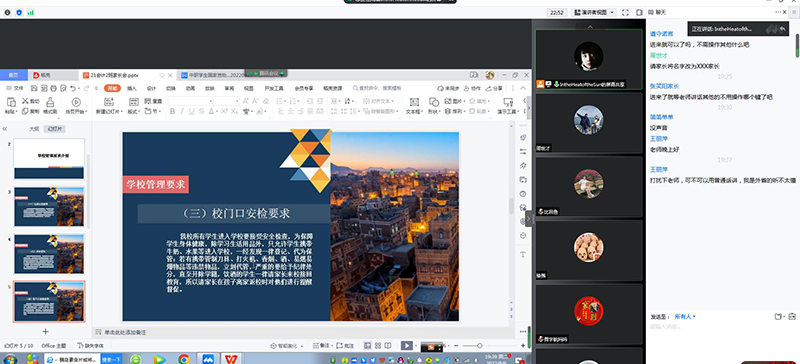Open the Insert ribbon tab
Image resolution: width=800 pixels, height=364 pixels.
click(x=132, y=88)
